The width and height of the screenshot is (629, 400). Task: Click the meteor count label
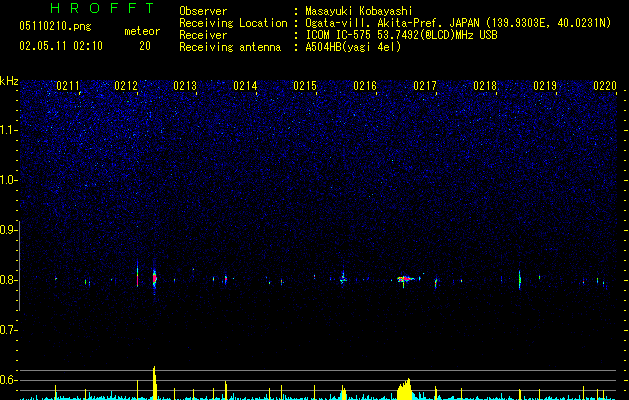coord(142,31)
